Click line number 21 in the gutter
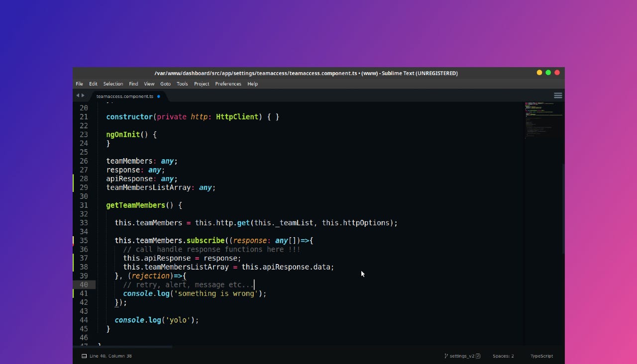637x364 pixels. point(84,117)
